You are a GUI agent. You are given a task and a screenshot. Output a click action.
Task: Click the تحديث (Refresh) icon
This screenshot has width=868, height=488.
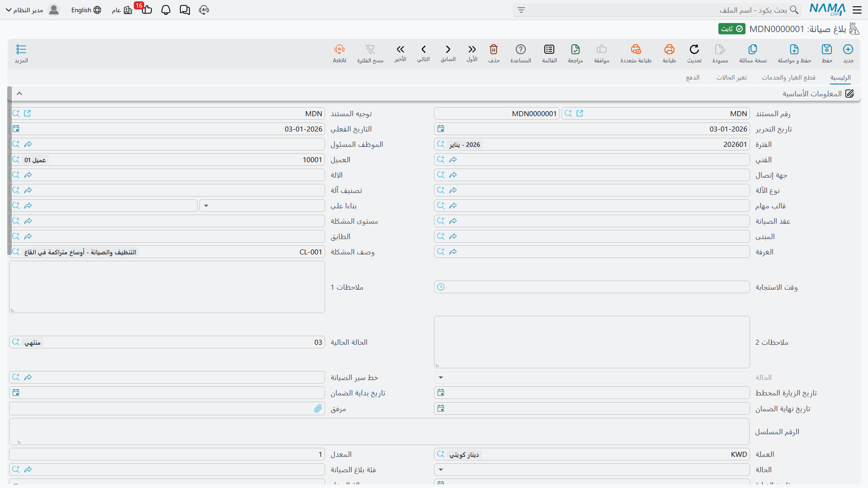[694, 49]
